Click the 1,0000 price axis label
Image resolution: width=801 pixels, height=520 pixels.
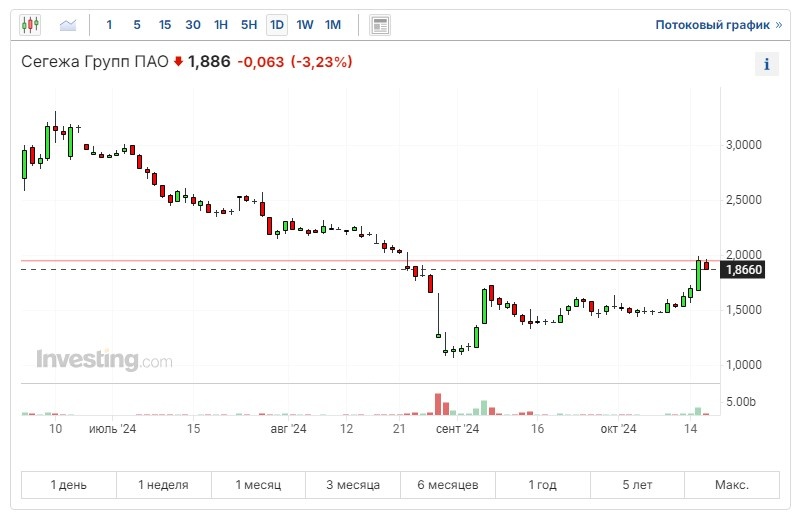pos(744,365)
